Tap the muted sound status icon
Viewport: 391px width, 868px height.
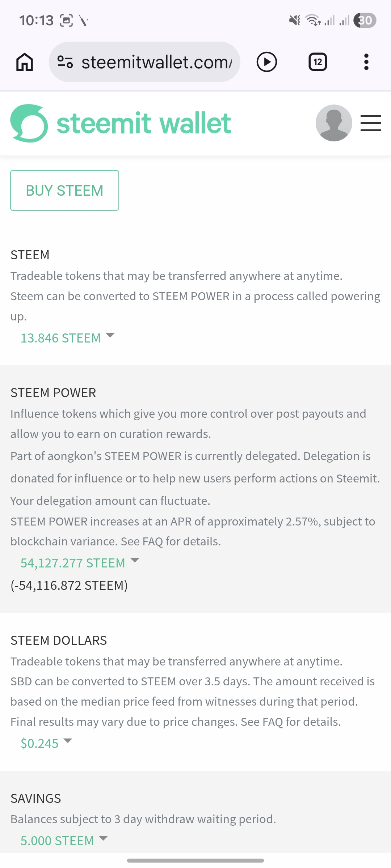[x=295, y=20]
